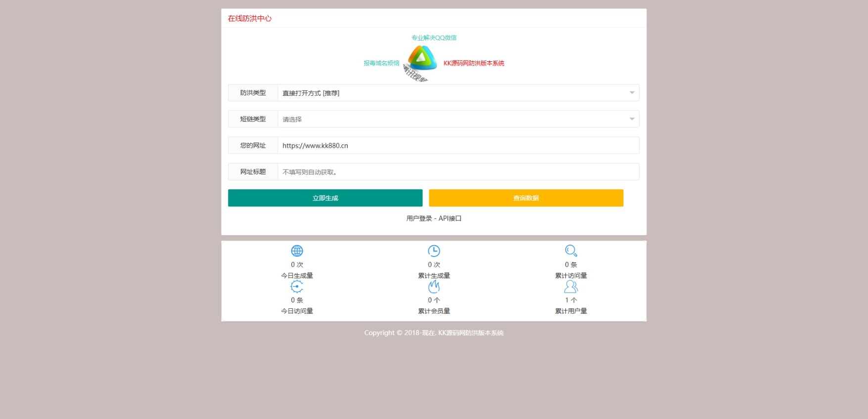Click the 累计生成量 statistic label

pos(434,276)
